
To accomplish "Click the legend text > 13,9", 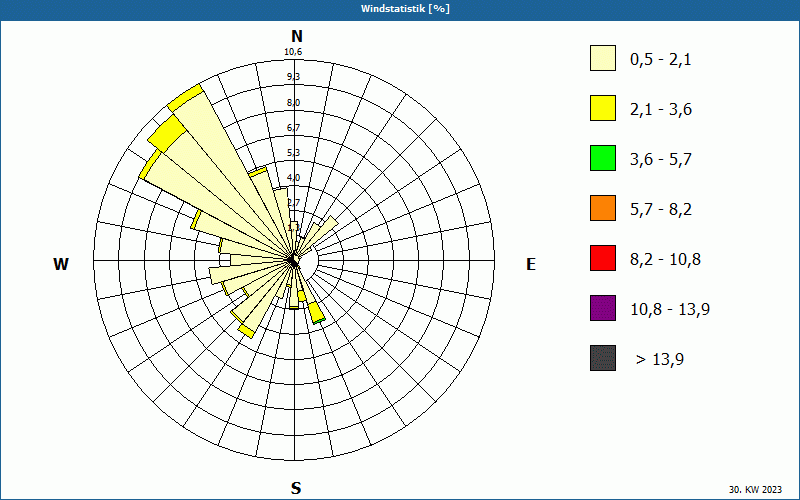I will [660, 360].
